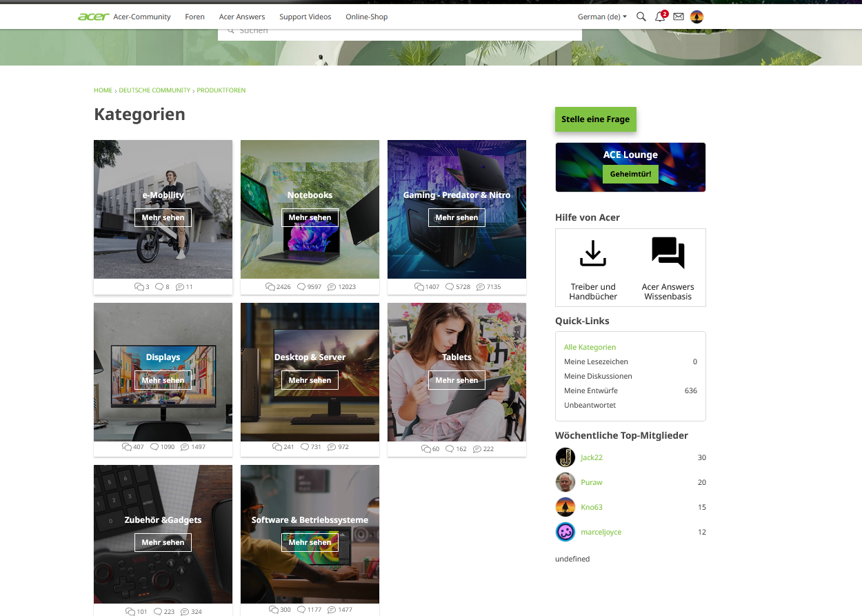Click discussions icon showing 3 under e-Mobility

click(139, 286)
